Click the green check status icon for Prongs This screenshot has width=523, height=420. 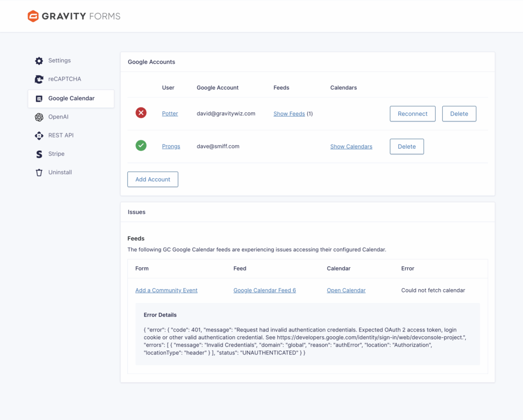point(141,146)
